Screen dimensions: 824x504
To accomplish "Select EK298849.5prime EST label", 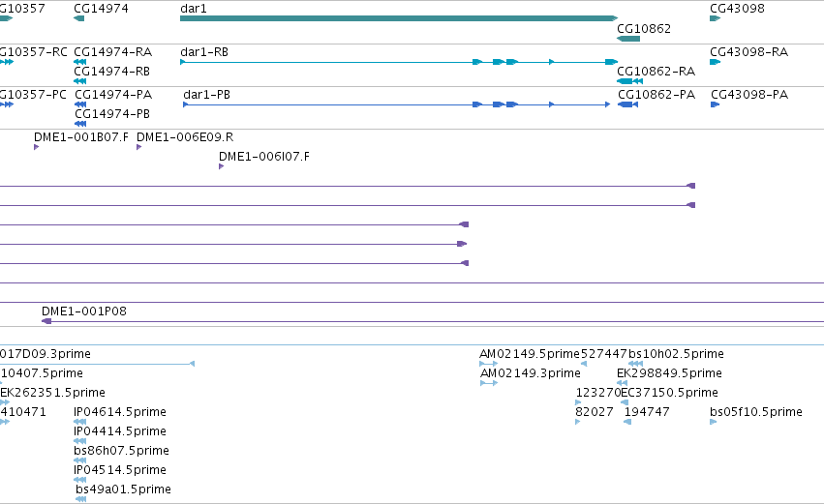I will click(669, 373).
